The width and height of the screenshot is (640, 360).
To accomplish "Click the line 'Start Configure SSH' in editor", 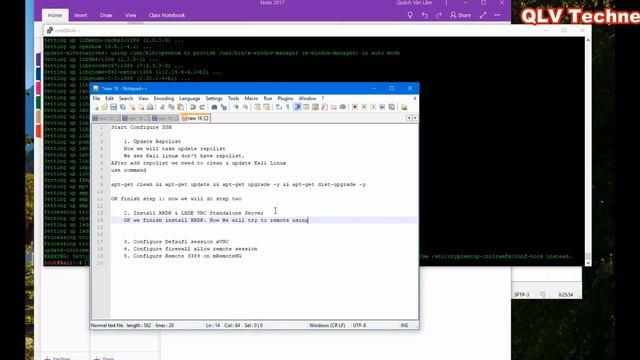I will (141, 127).
